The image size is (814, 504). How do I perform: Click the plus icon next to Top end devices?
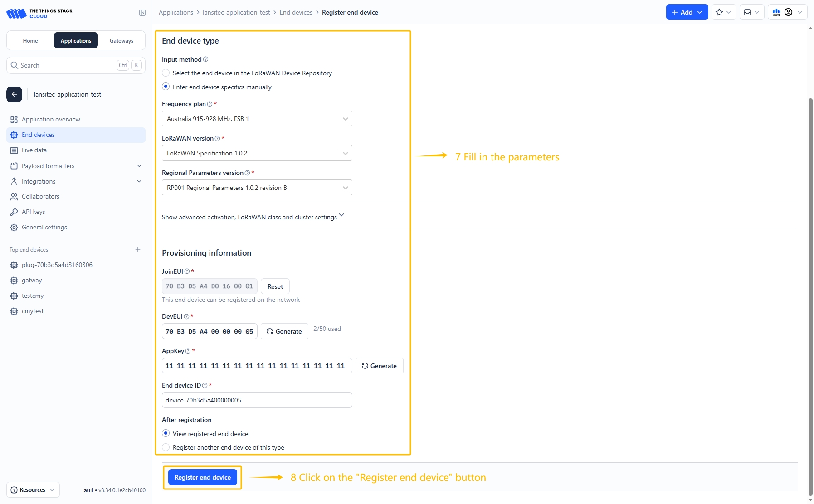pyautogui.click(x=138, y=249)
